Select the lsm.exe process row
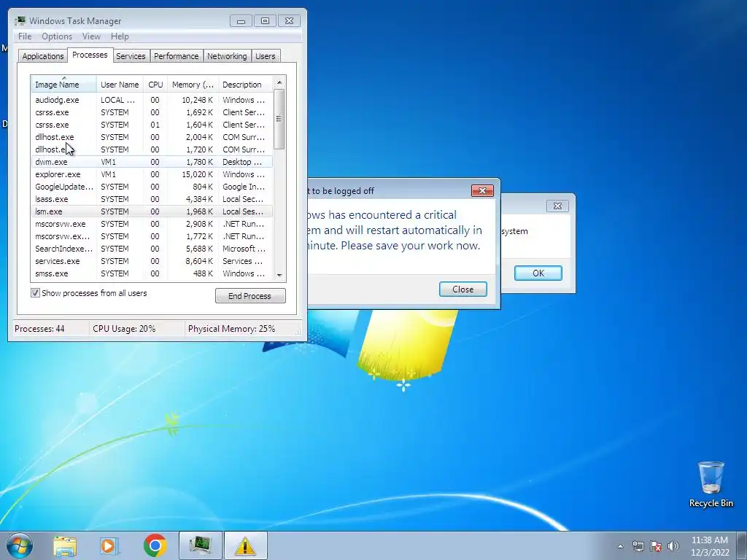747x560 pixels. point(152,211)
